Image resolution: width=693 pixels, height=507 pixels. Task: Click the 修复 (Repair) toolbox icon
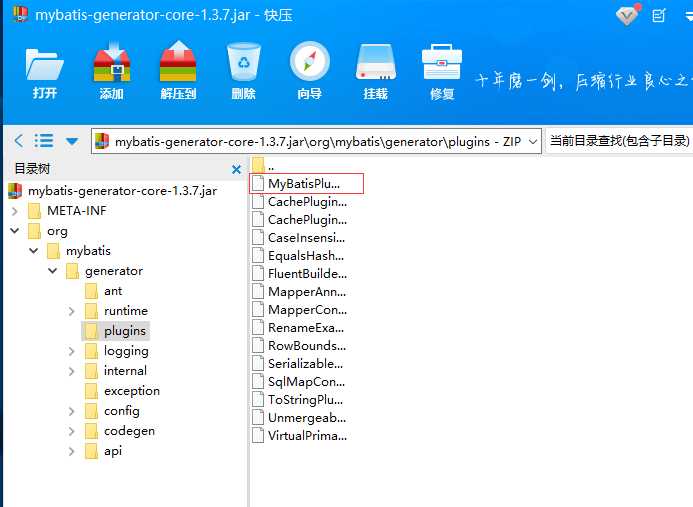[x=442, y=71]
